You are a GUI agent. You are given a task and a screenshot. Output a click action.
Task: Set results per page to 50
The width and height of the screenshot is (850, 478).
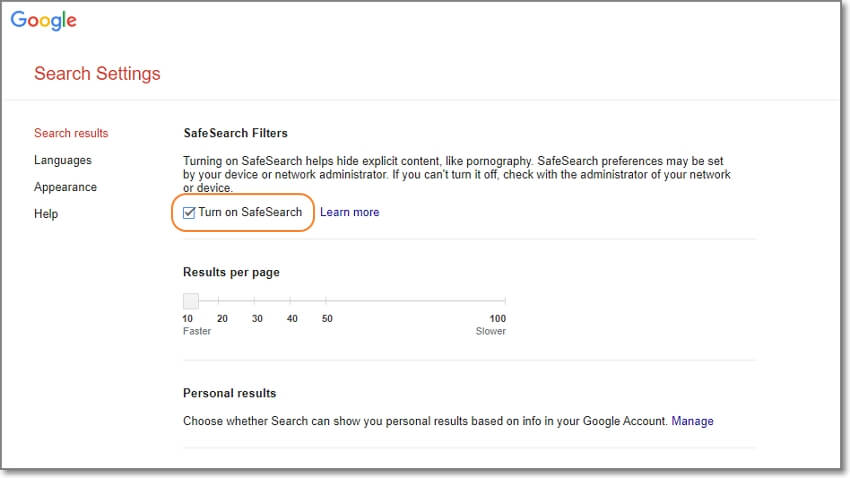click(x=327, y=300)
